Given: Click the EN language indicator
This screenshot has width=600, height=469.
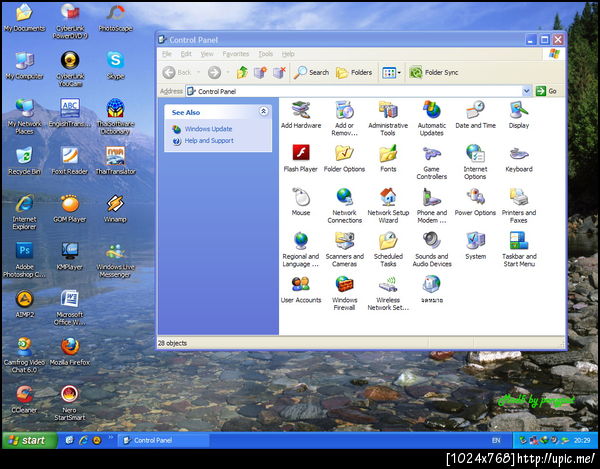Looking at the screenshot, I should tap(496, 441).
